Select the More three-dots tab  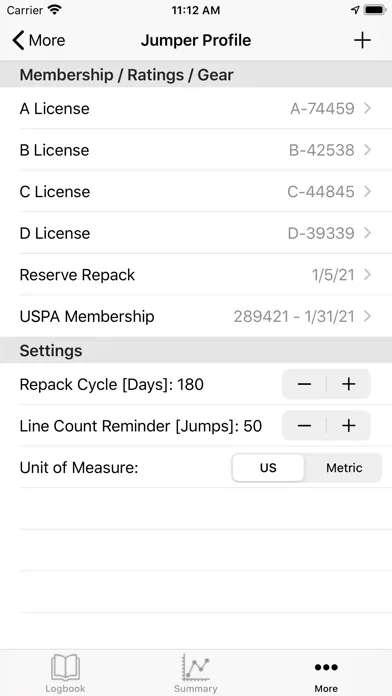[x=326, y=667]
